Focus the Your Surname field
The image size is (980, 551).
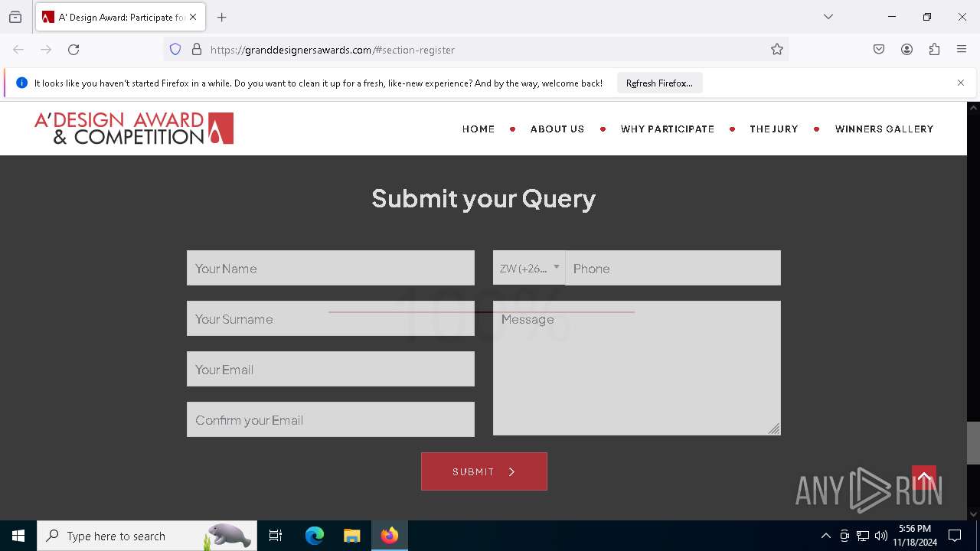[x=331, y=318]
